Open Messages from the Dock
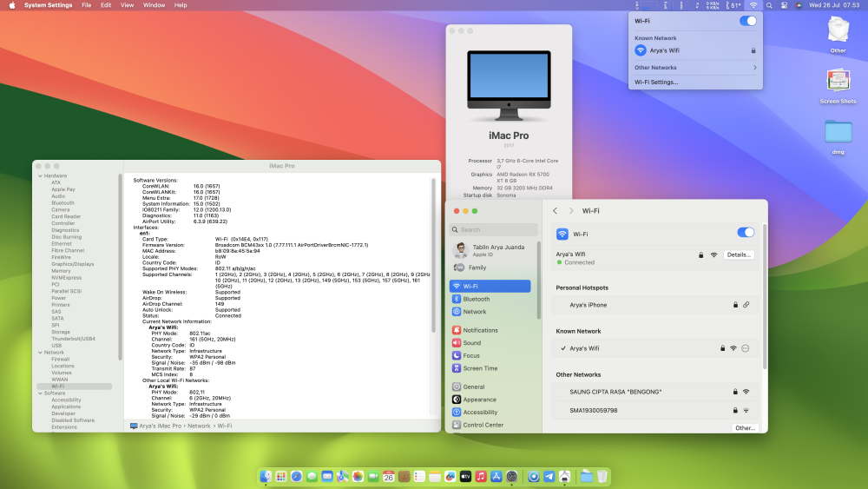Image resolution: width=868 pixels, height=489 pixels. (312, 476)
